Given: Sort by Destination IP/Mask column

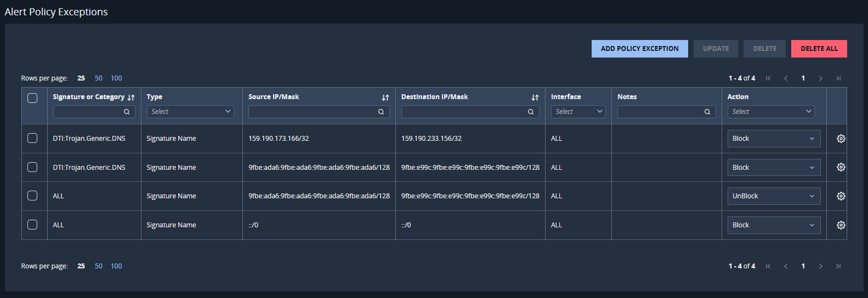Looking at the screenshot, I should pos(535,98).
